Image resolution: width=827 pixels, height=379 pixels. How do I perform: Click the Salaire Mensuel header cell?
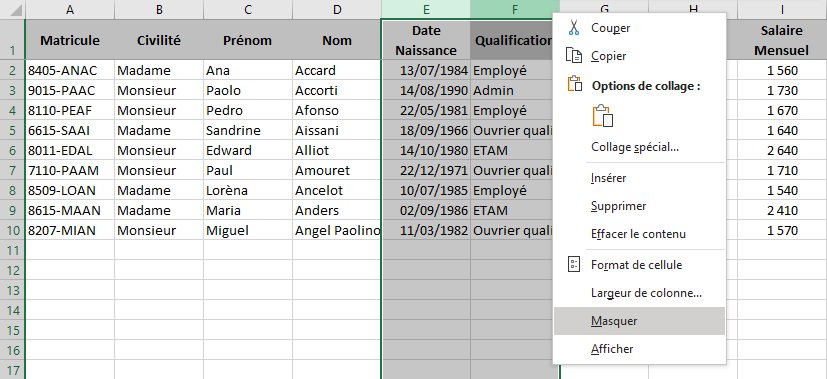pyautogui.click(x=782, y=40)
